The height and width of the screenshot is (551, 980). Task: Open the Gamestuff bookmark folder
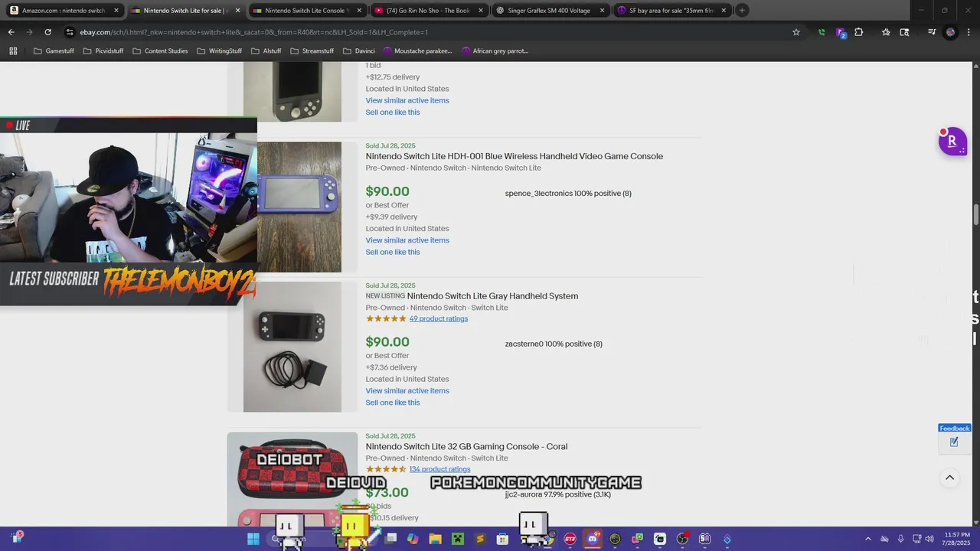coord(54,51)
